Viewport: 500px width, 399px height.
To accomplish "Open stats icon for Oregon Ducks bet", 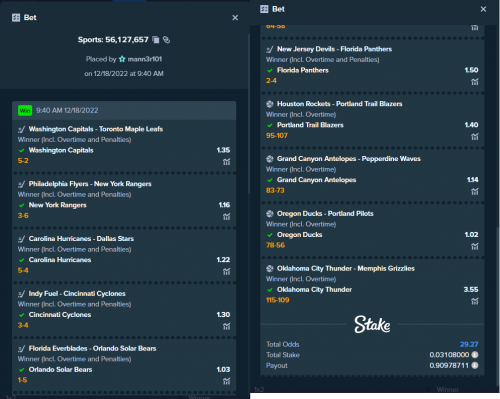I will (x=475, y=246).
